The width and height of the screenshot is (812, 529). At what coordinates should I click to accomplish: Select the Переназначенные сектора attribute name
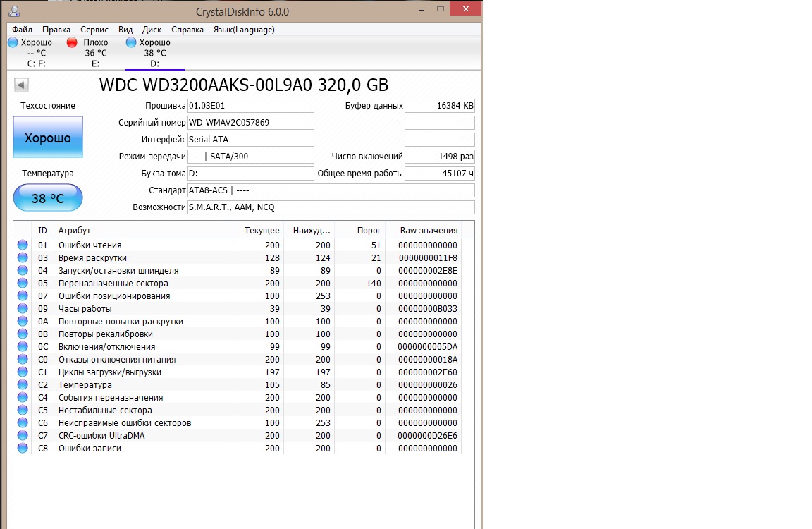[113, 284]
